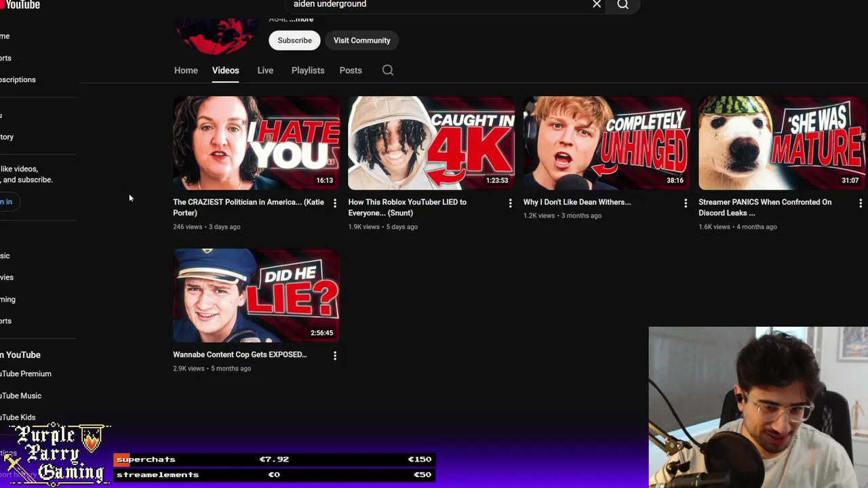Open the 'DID HE LIE?' thumbnail

pyautogui.click(x=256, y=296)
